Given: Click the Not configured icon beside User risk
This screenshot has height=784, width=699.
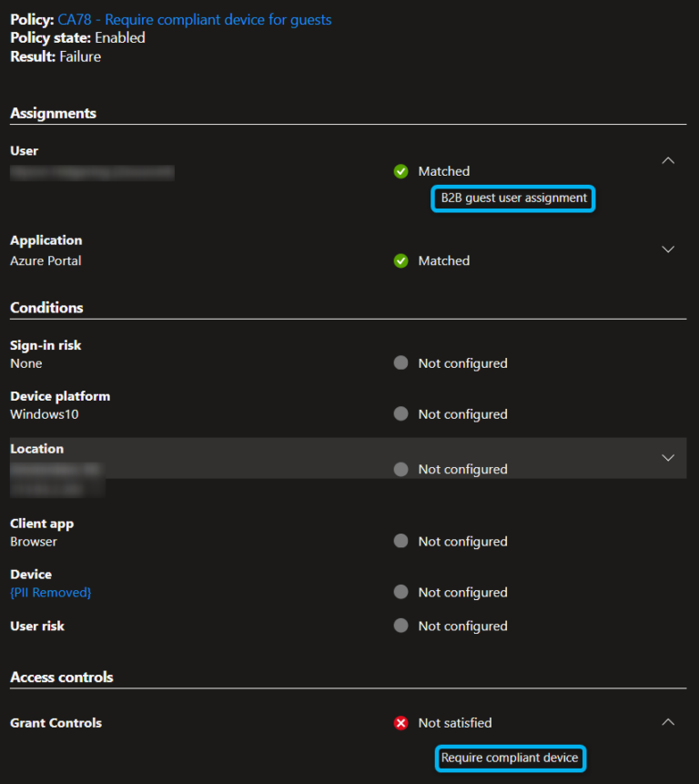Looking at the screenshot, I should point(400,626).
